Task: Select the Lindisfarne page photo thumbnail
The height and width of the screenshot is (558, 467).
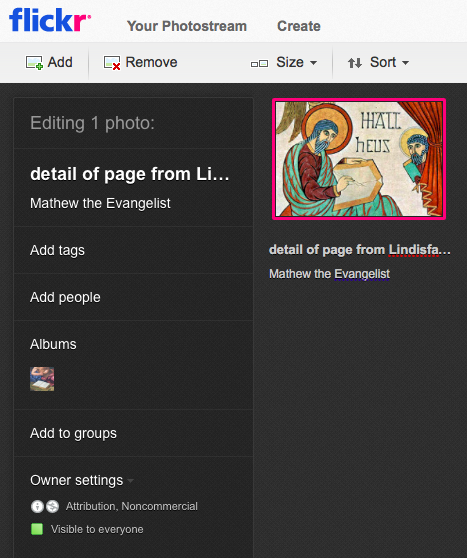Action: pos(359,159)
